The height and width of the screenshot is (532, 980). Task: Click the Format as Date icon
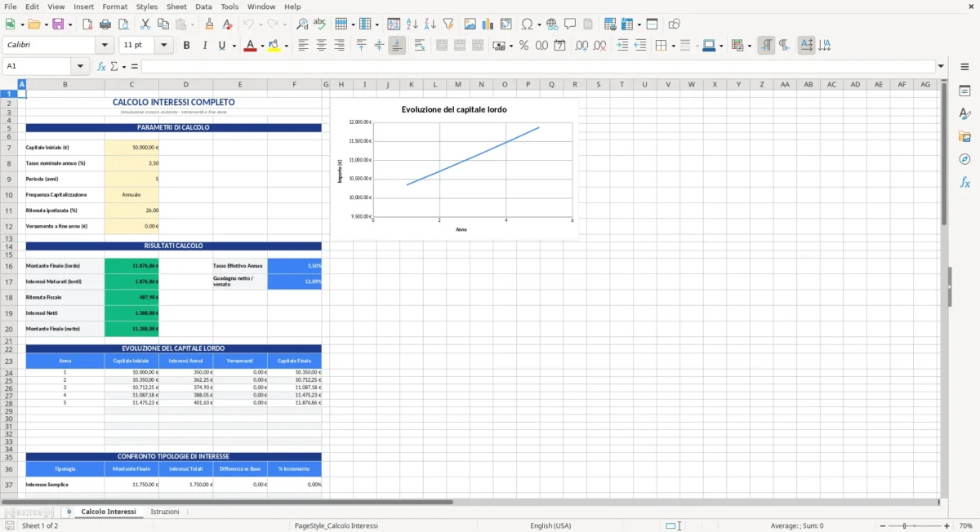tap(559, 46)
